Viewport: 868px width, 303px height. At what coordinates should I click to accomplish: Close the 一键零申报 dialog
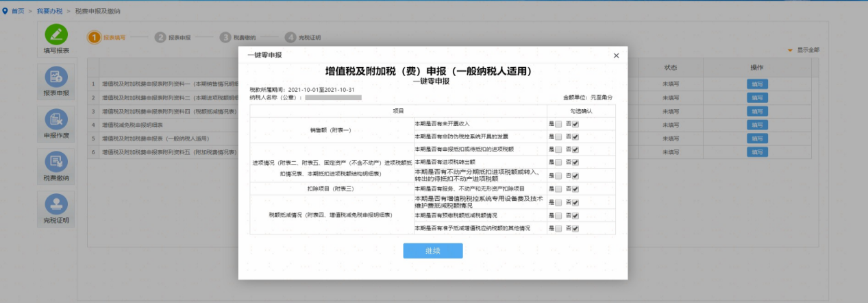coord(616,56)
